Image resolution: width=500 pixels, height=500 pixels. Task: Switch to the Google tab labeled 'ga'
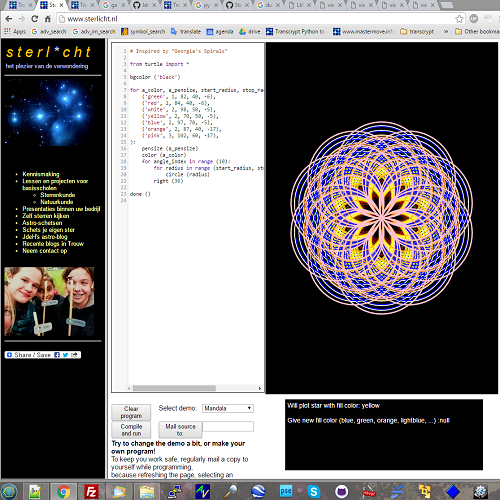click(x=114, y=5)
